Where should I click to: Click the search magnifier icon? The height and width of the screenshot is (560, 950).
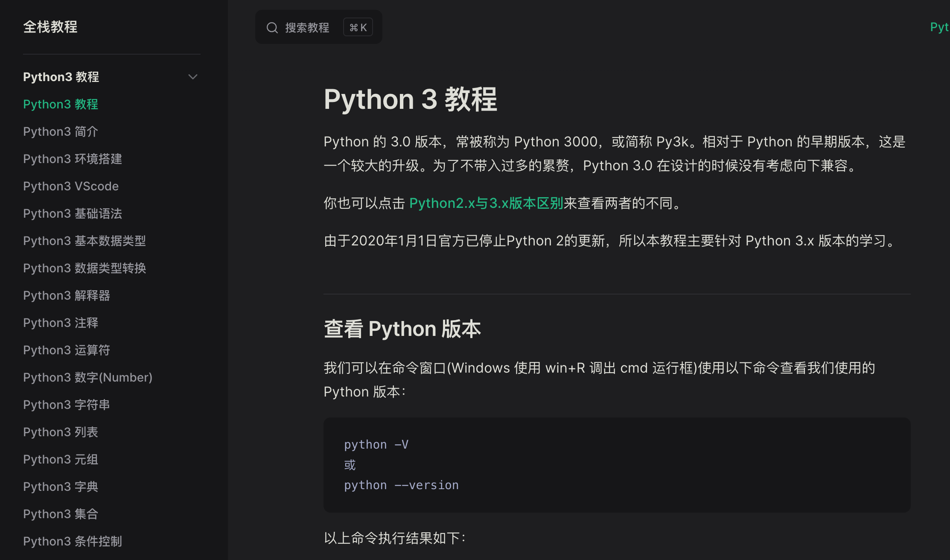tap(272, 28)
